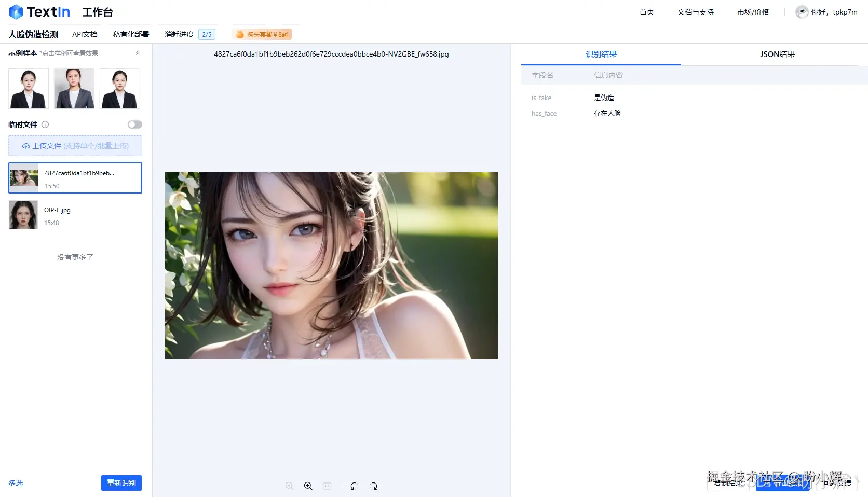Select the first sample portrait thumbnail

click(28, 88)
